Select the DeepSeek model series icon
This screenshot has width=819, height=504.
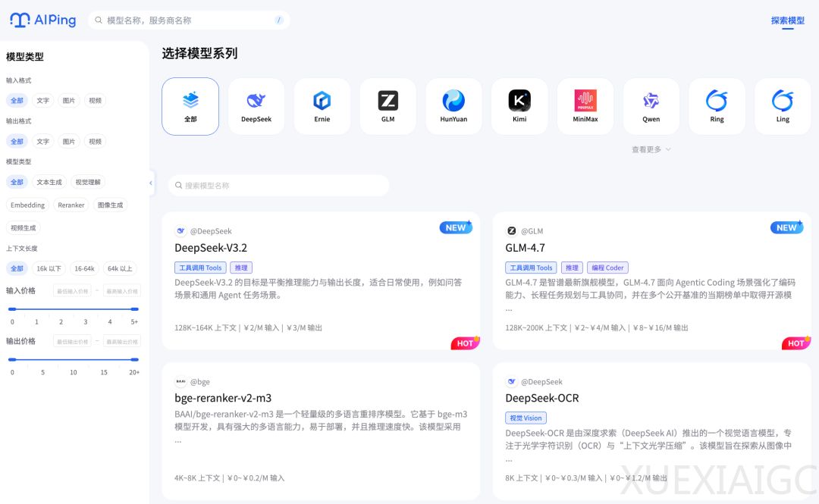[256, 105]
